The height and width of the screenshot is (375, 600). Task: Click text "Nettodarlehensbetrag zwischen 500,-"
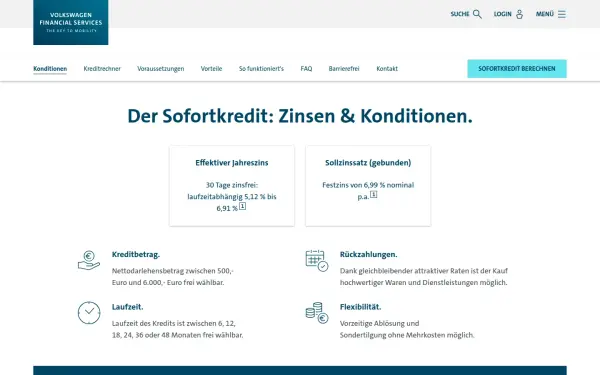pos(173,271)
